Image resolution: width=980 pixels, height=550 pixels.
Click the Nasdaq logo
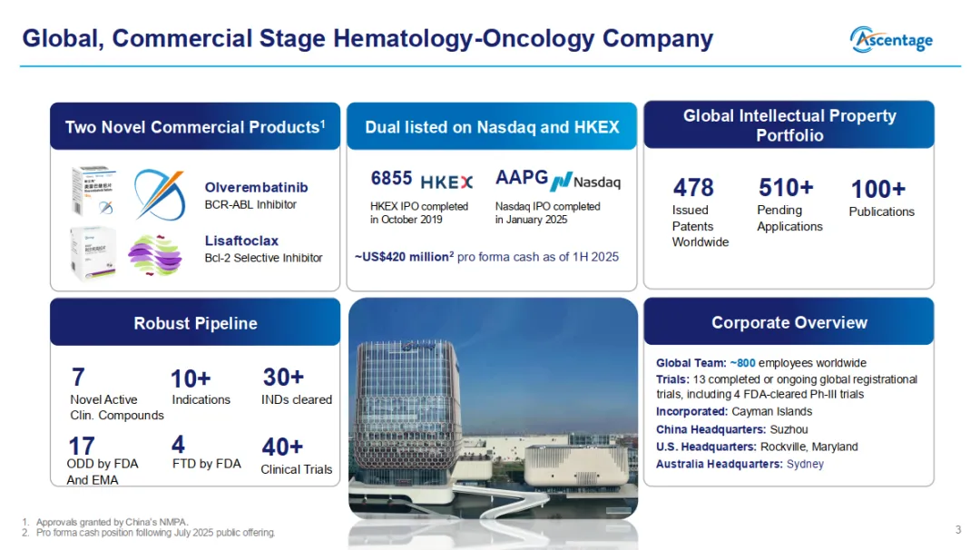[x=586, y=181]
